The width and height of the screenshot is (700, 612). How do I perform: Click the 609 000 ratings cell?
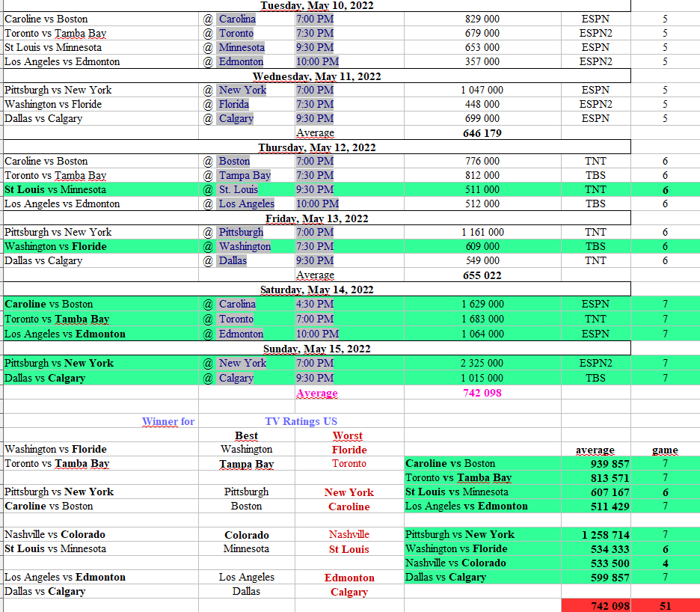point(482,247)
